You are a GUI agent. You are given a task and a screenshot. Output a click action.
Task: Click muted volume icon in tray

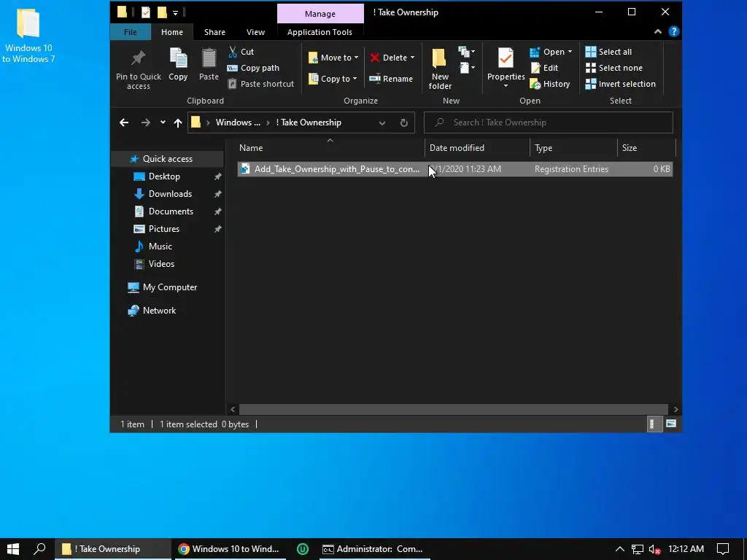click(x=654, y=550)
